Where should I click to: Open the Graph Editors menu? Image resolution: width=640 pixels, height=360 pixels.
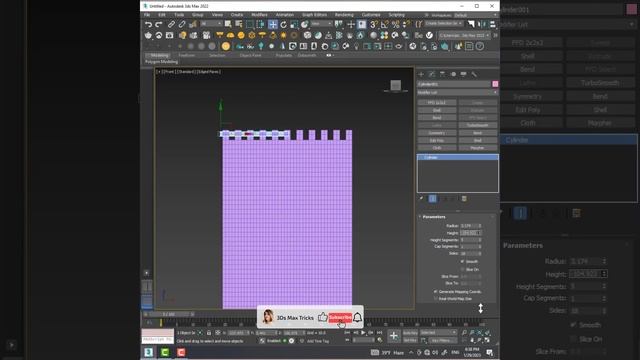tap(314, 15)
